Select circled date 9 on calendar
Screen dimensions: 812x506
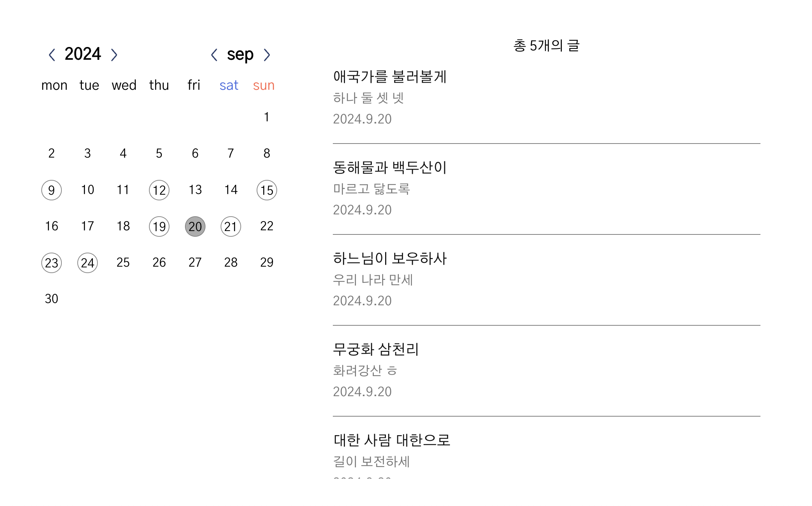(52, 190)
